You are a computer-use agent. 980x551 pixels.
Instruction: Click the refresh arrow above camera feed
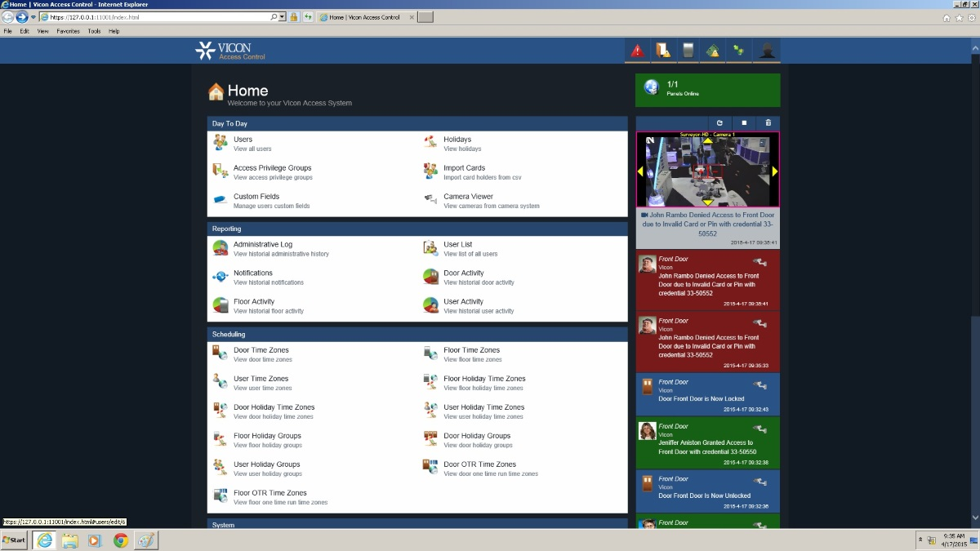719,123
